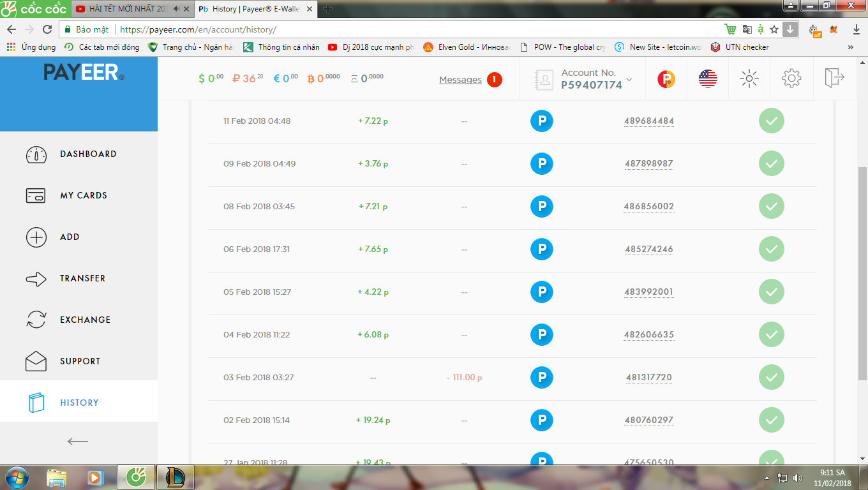Click the date 05 Feb 2018 15:27
The image size is (868, 490).
point(257,292)
